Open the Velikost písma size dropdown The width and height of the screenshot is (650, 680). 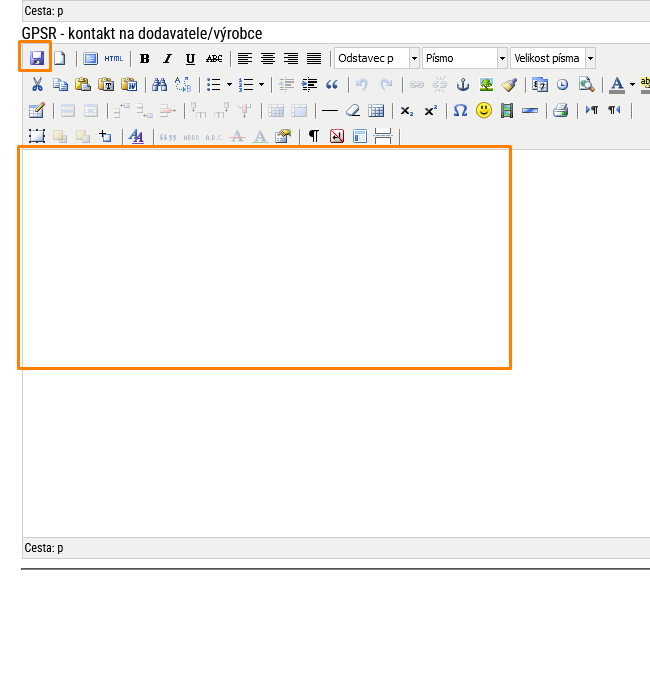coord(553,58)
